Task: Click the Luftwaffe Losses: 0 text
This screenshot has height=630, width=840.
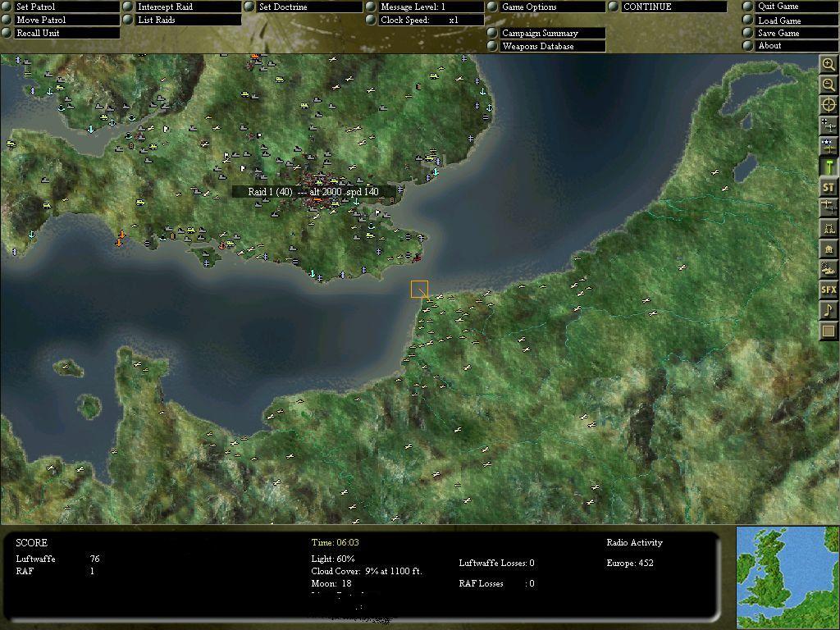Action: click(496, 563)
